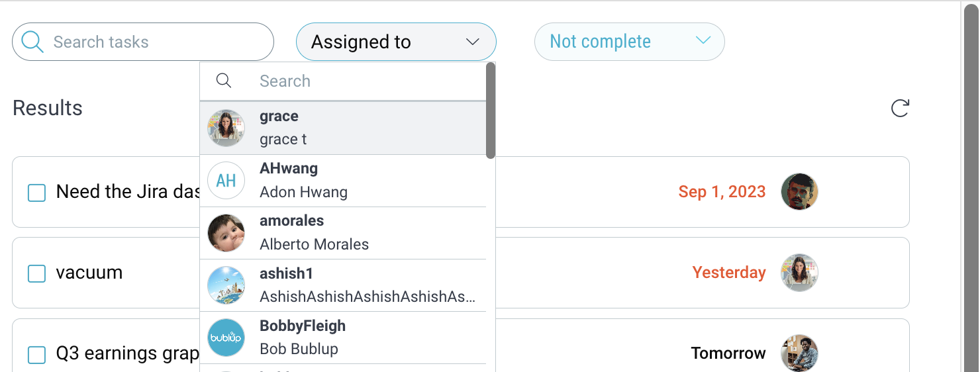Click grace's avatar in the dropdown list
The image size is (980, 372).
click(226, 128)
